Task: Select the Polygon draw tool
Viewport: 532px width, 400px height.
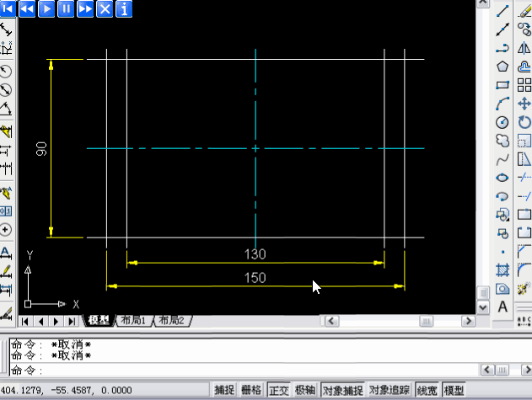Action: tap(503, 66)
